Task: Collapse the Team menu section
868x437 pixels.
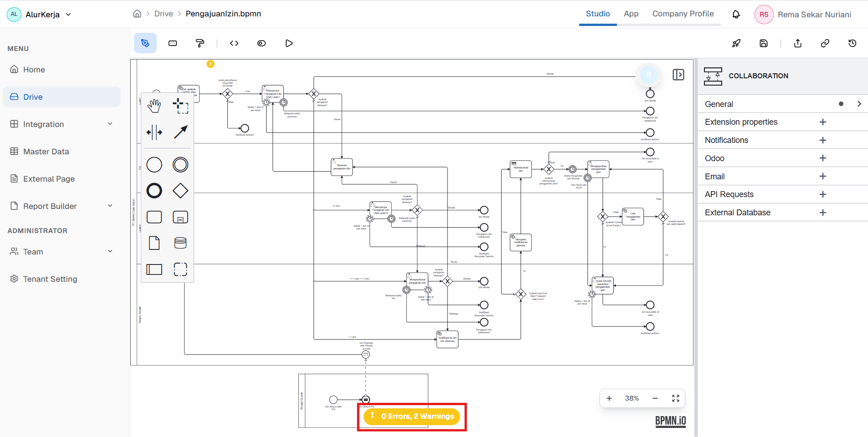Action: click(x=110, y=251)
